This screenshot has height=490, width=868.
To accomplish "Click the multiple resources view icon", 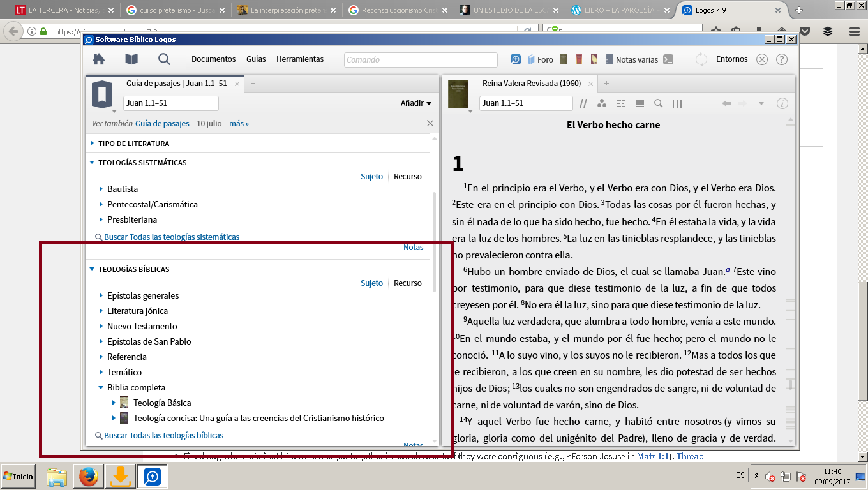I will [x=640, y=103].
